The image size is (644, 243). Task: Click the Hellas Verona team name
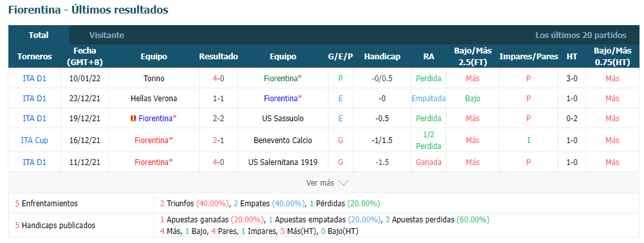pyautogui.click(x=154, y=98)
